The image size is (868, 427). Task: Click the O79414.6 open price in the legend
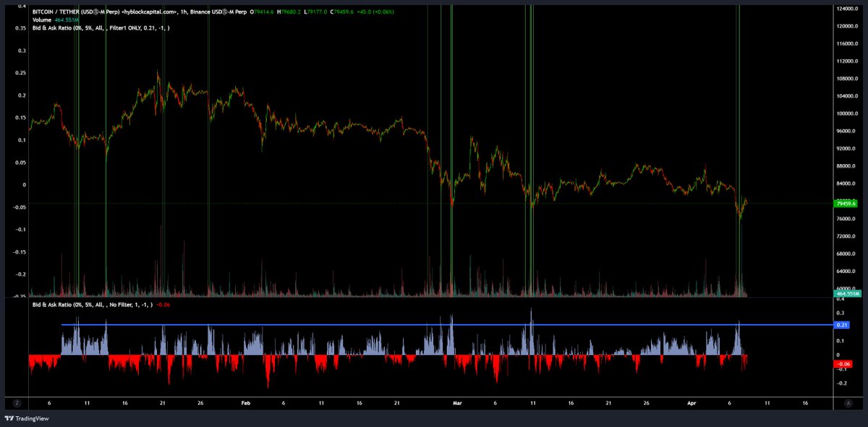pyautogui.click(x=262, y=12)
